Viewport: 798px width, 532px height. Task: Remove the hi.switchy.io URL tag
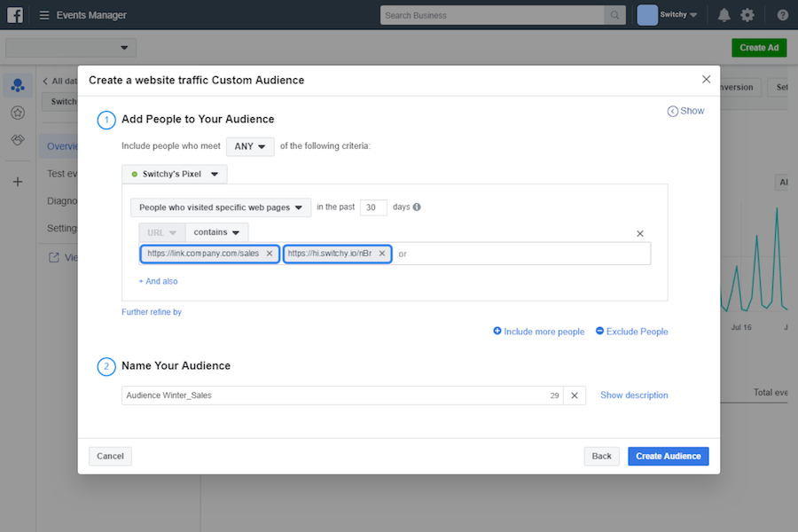tap(382, 254)
